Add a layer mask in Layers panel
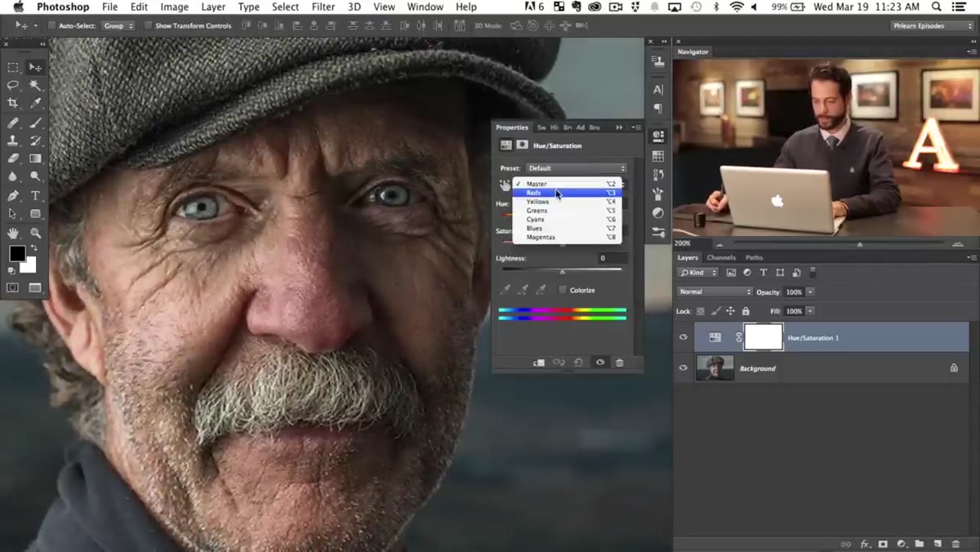The width and height of the screenshot is (980, 552). (x=883, y=544)
